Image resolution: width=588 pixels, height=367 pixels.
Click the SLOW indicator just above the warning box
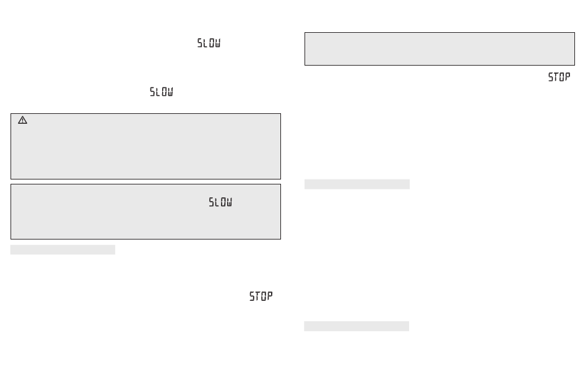[162, 92]
